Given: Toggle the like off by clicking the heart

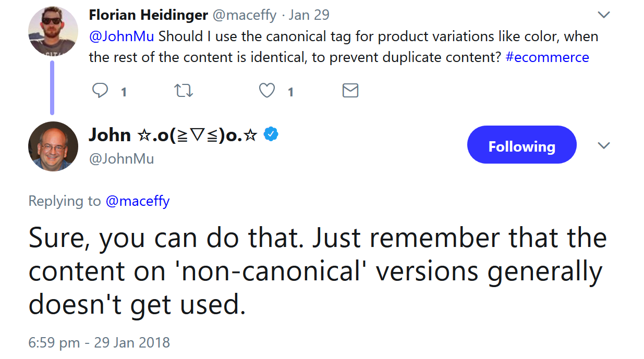Looking at the screenshot, I should pos(266,90).
